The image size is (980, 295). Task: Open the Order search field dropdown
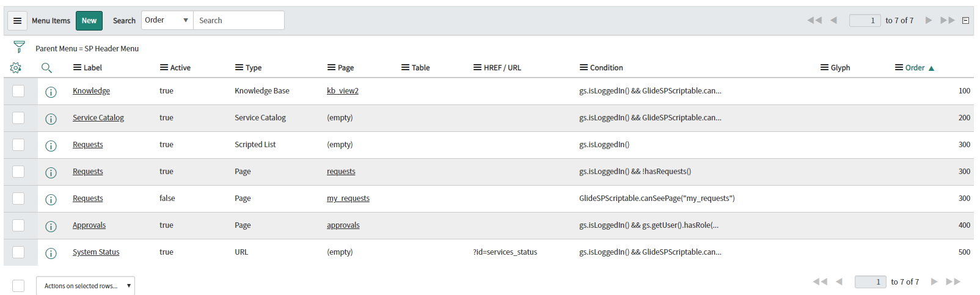pos(167,20)
